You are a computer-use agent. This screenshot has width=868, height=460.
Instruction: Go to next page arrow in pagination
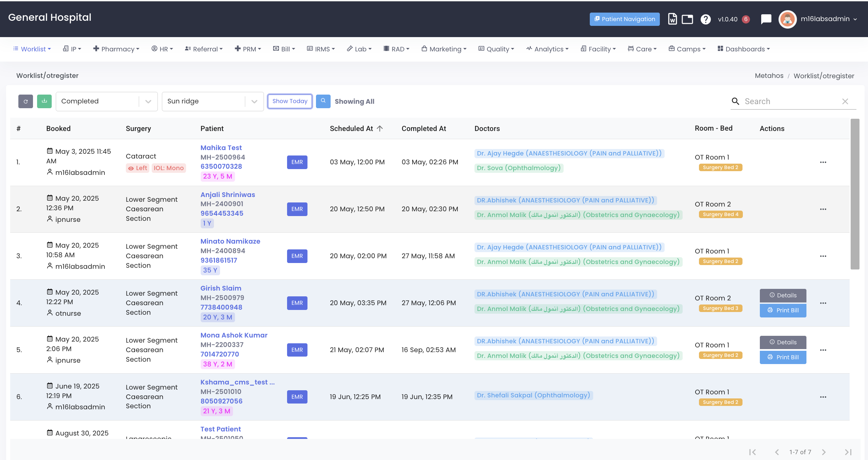tap(824, 452)
